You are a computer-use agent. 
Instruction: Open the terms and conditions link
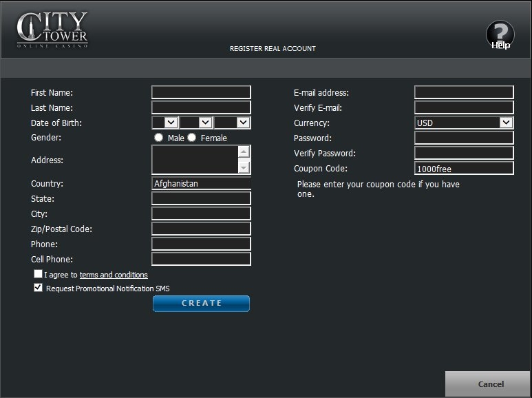114,275
